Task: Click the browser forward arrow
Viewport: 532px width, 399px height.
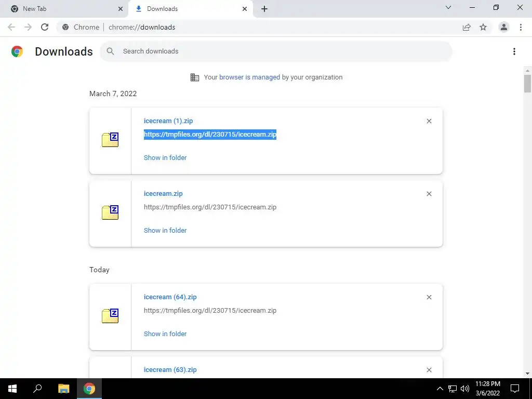Action: click(x=28, y=27)
